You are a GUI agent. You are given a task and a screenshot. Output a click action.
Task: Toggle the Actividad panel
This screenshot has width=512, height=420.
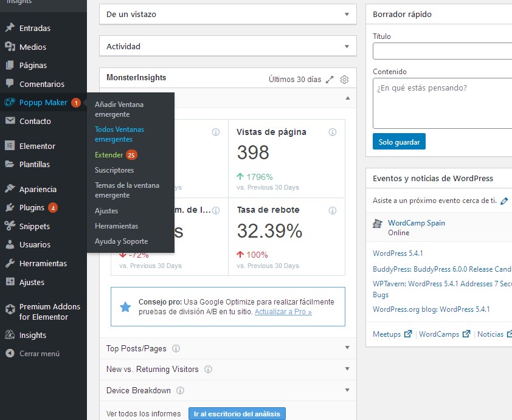[x=347, y=46]
